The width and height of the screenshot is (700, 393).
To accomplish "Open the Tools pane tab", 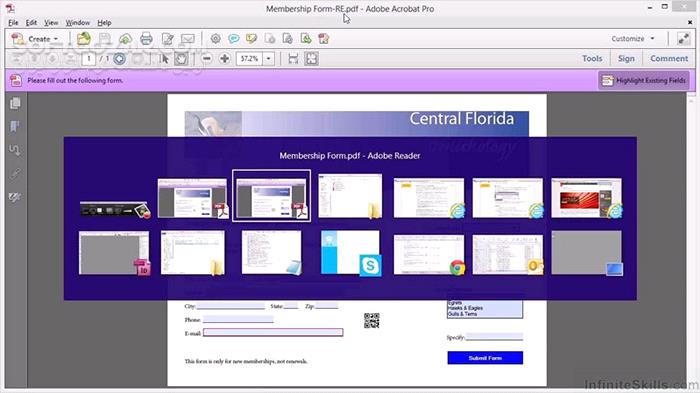I will [592, 59].
